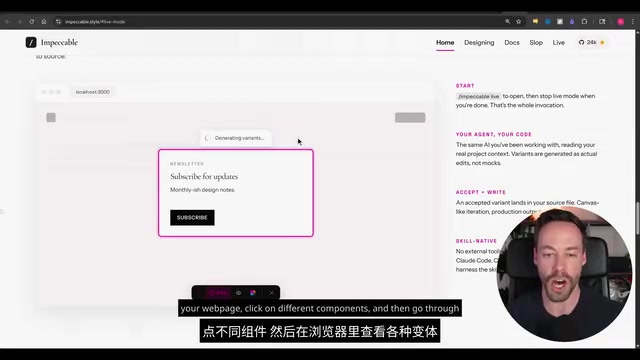Click the Generating variants status pill
640x360 pixels.
(x=236, y=138)
